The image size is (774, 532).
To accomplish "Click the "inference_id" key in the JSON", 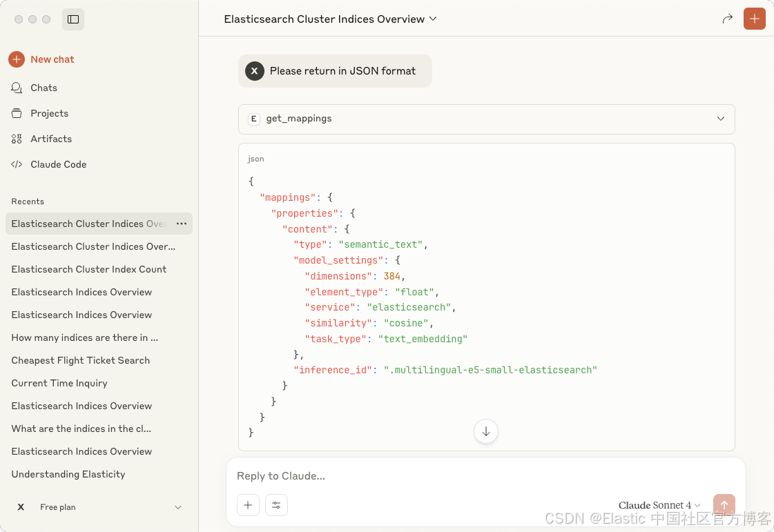I will coord(332,370).
